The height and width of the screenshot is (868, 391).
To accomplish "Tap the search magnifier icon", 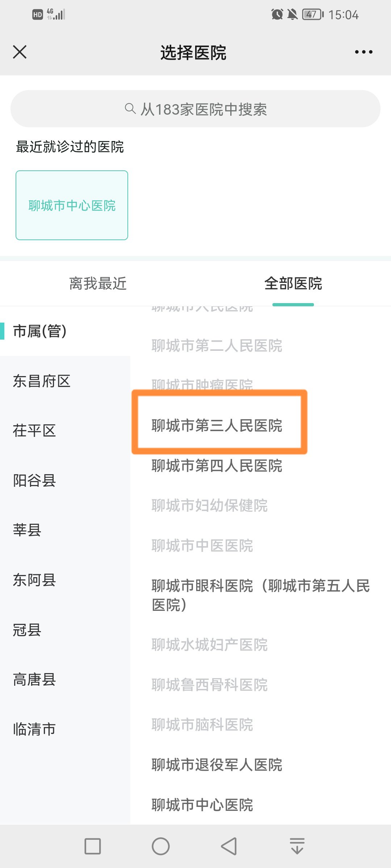I will pyautogui.click(x=130, y=109).
